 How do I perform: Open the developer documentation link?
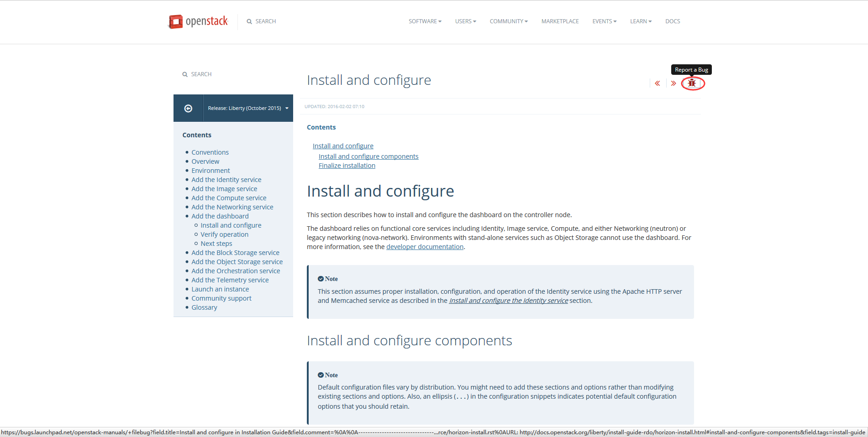(x=425, y=247)
